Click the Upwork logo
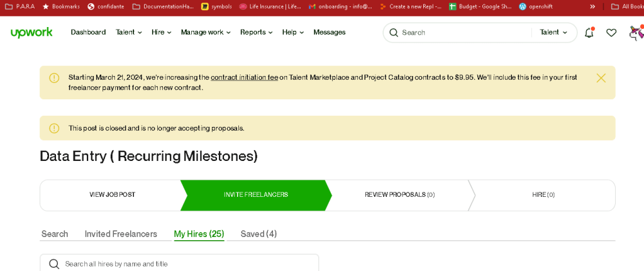 point(31,33)
